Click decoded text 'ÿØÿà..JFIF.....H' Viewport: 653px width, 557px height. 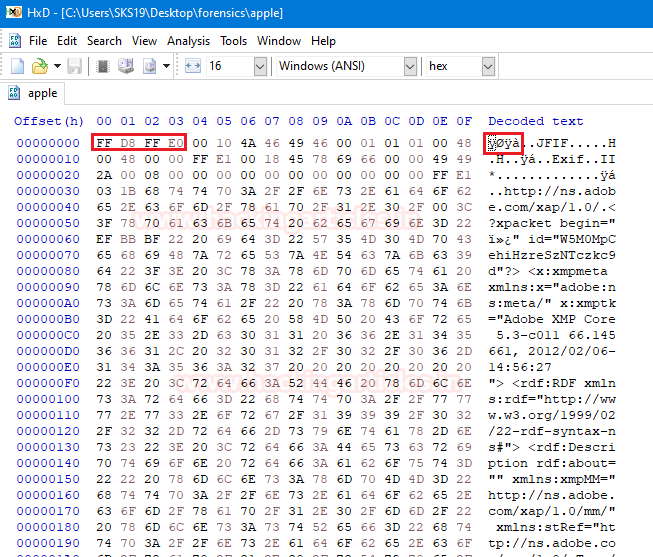(552, 143)
